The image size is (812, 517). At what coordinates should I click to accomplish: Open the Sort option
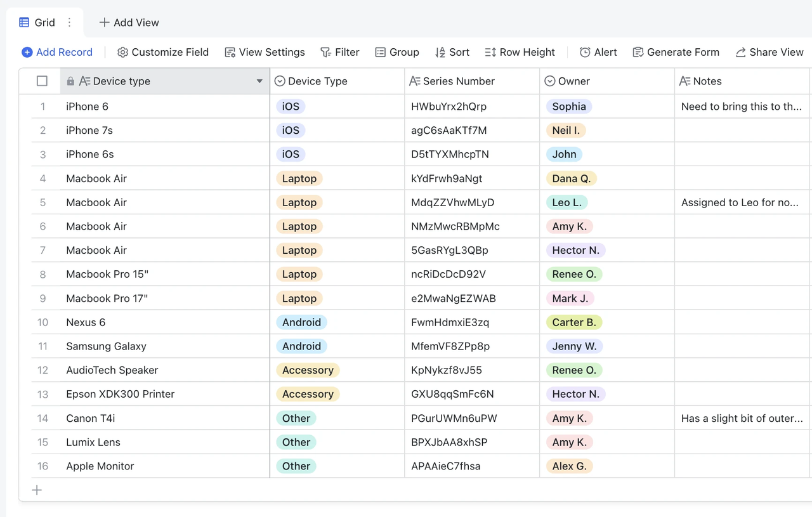[452, 53]
